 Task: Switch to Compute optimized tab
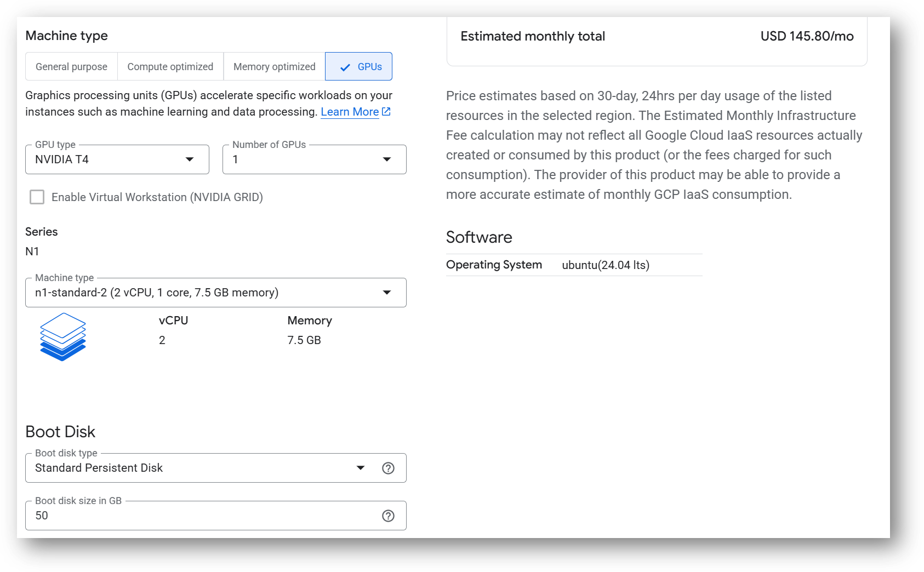170,66
